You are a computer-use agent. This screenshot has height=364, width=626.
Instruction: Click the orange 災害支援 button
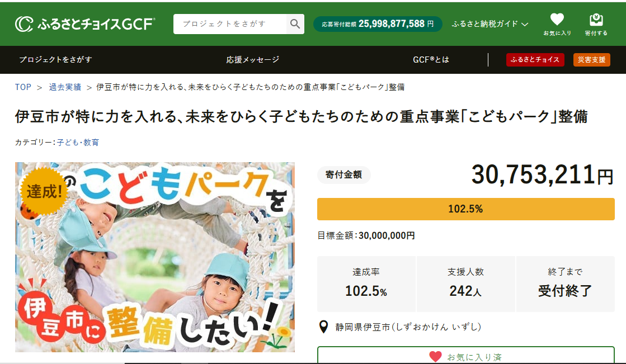[x=591, y=60]
